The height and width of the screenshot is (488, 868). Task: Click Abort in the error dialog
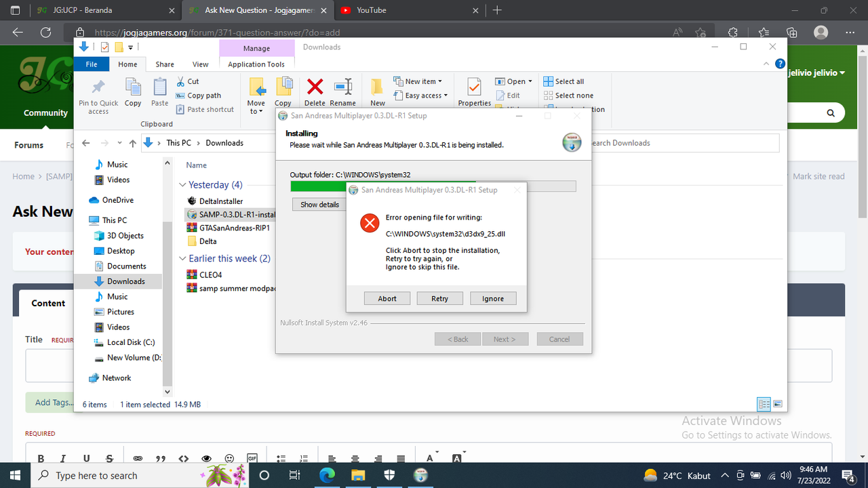[x=387, y=298]
